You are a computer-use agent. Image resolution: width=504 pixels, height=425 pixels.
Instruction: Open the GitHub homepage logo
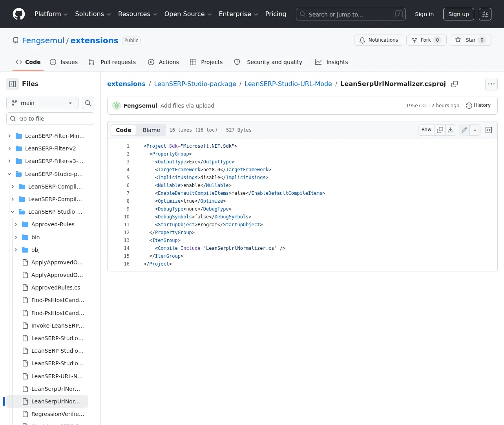[x=19, y=14]
